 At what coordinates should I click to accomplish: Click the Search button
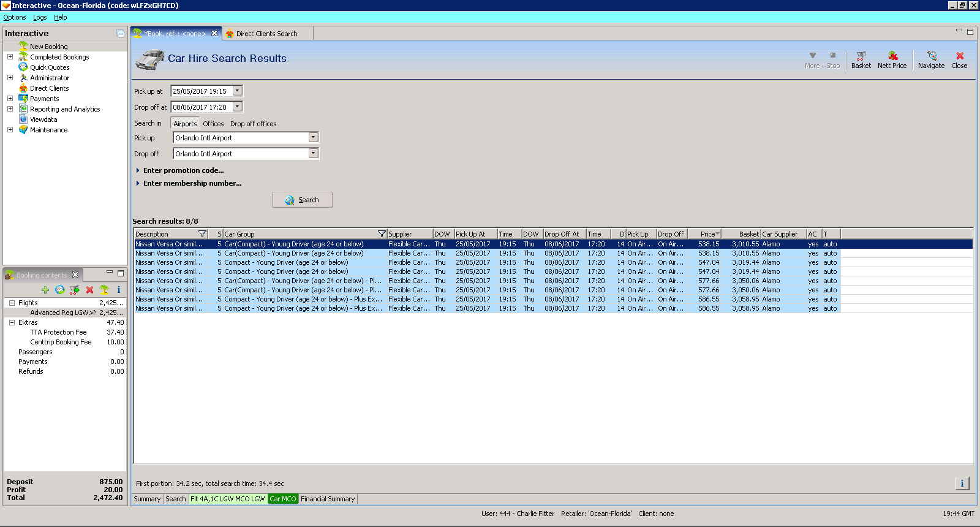pyautogui.click(x=303, y=200)
